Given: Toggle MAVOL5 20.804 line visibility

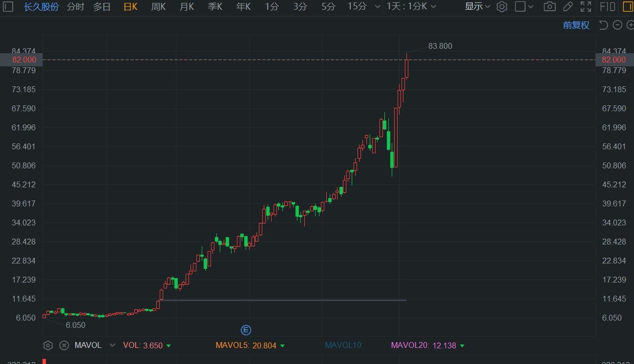Looking at the screenshot, I should click(x=250, y=345).
